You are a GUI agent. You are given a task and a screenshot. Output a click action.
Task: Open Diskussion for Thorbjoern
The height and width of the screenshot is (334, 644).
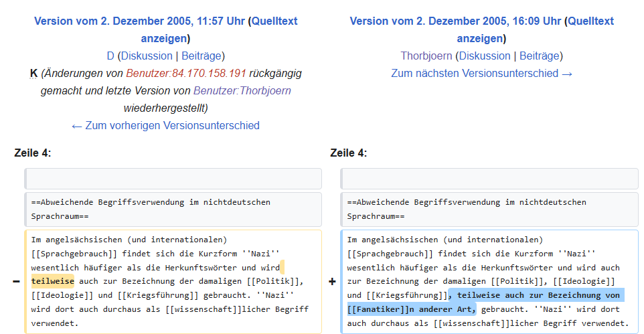[485, 56]
